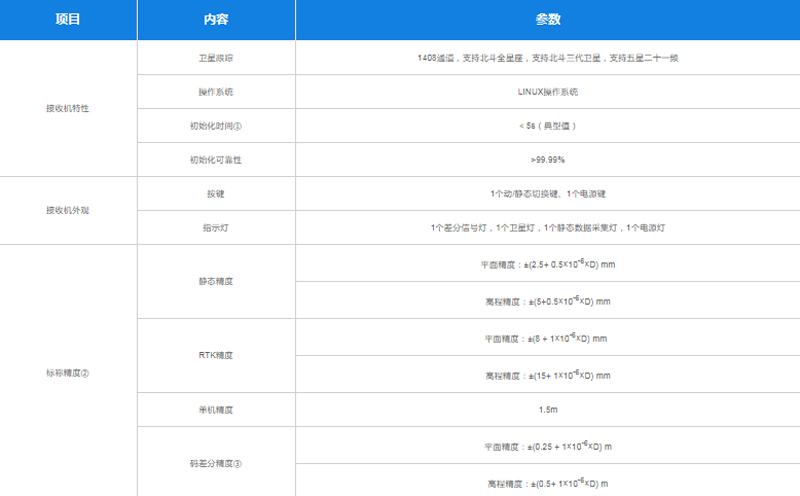Click the 内容 column header
Image resolution: width=800 pixels, height=496 pixels.
pyautogui.click(x=216, y=20)
